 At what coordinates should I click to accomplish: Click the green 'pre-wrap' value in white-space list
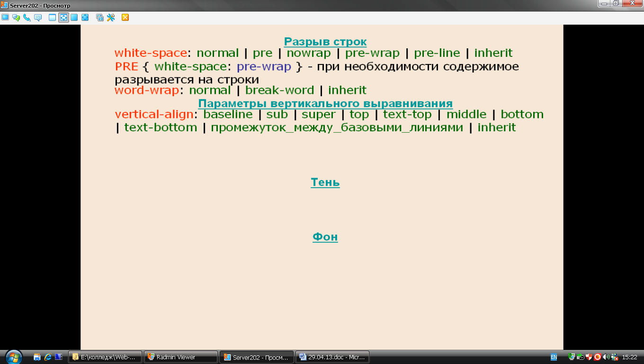pos(372,53)
